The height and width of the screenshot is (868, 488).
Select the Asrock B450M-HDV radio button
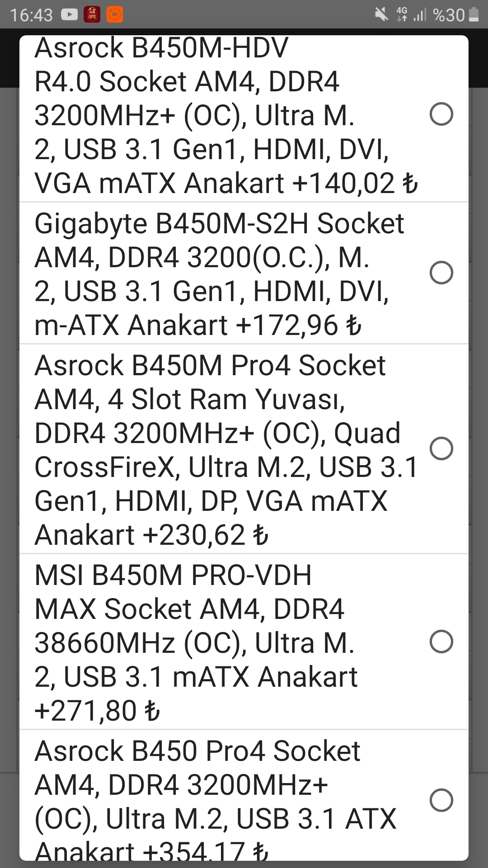click(x=441, y=114)
